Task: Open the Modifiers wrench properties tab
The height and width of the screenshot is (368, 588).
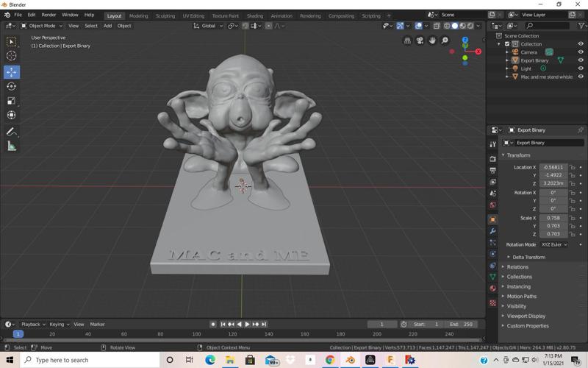Action: [492, 231]
